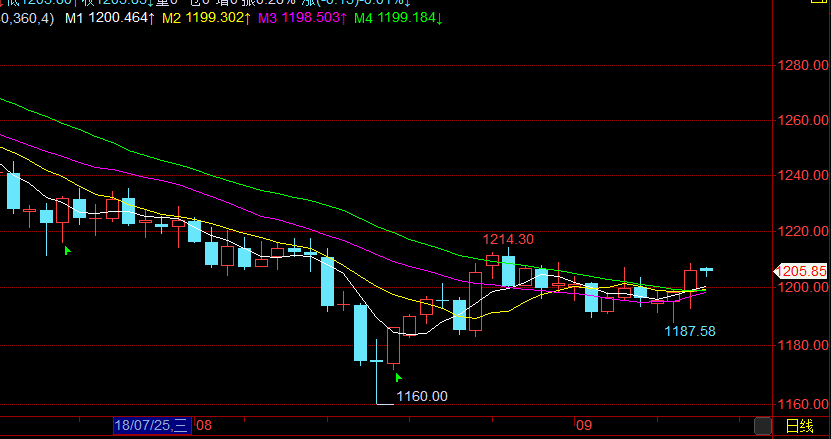Screen dimensions: 831x439
Task: Click the tall red candle beneath the 1214.30 label
Action: pos(475,299)
